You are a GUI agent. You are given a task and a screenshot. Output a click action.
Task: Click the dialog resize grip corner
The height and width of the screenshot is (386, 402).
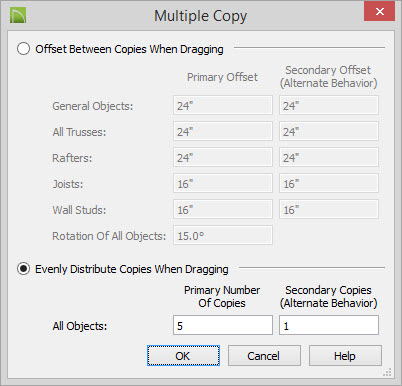pyautogui.click(x=388, y=372)
